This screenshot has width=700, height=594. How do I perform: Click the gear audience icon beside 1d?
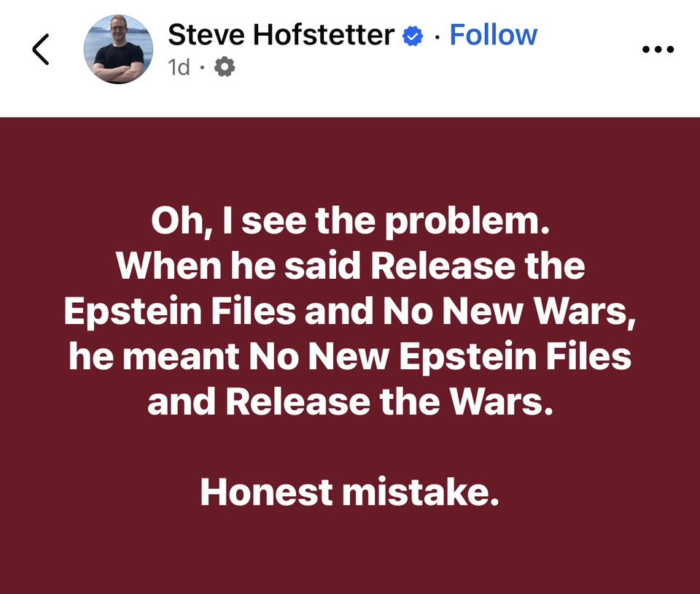(225, 67)
